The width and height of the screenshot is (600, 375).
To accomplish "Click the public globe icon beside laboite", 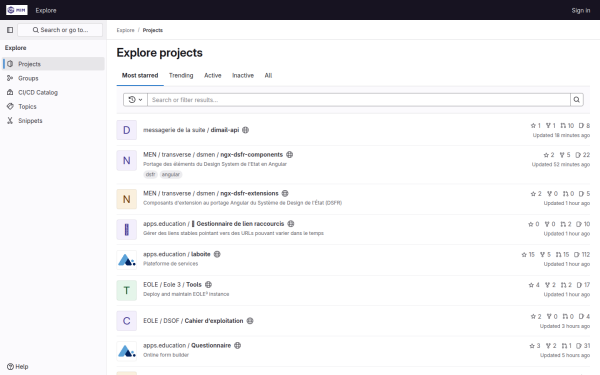I will click(217, 254).
